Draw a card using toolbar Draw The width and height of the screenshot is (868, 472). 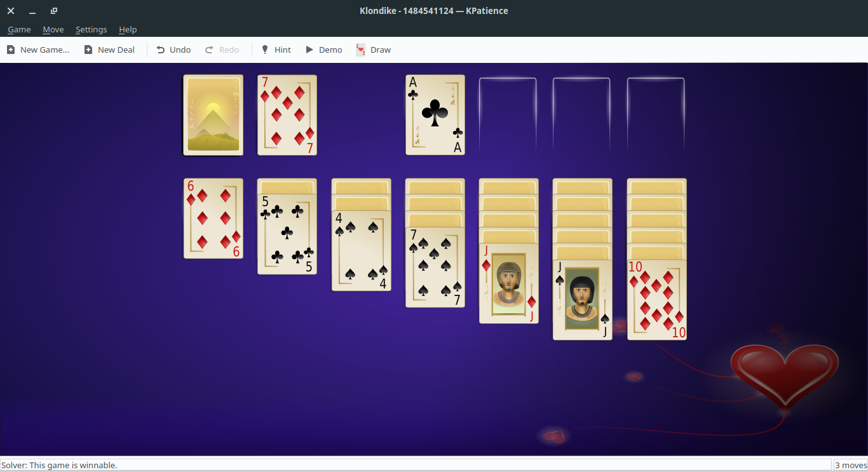374,50
